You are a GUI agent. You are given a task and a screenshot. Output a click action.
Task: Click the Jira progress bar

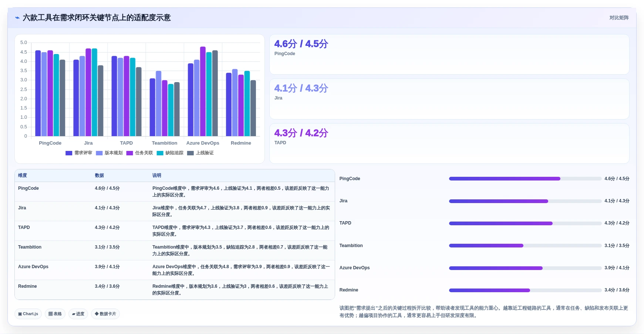525,201
